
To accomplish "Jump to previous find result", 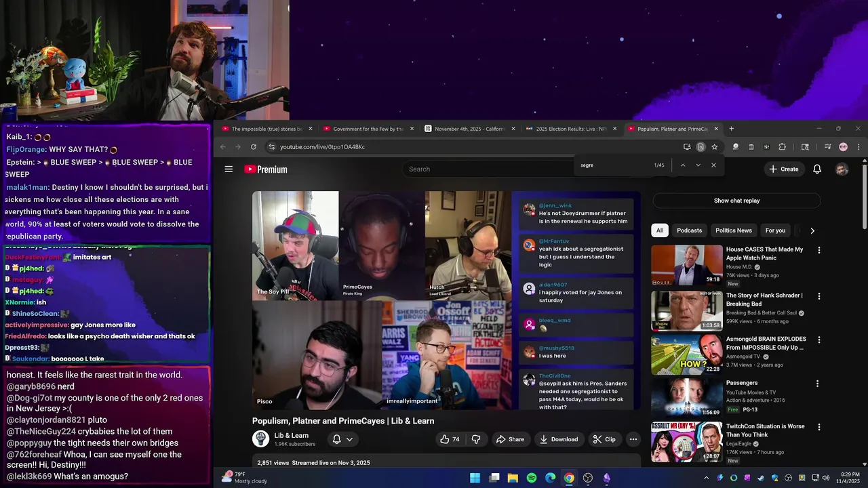I will point(683,165).
